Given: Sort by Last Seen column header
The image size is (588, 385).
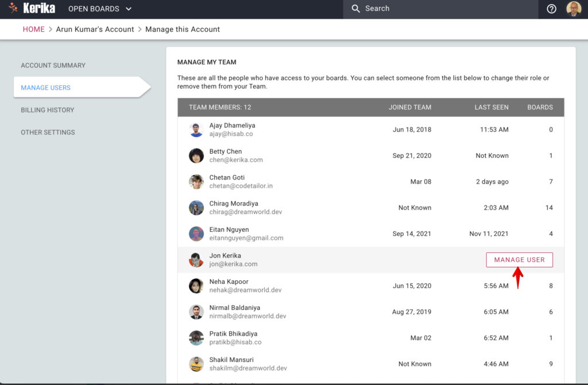Looking at the screenshot, I should coord(492,107).
